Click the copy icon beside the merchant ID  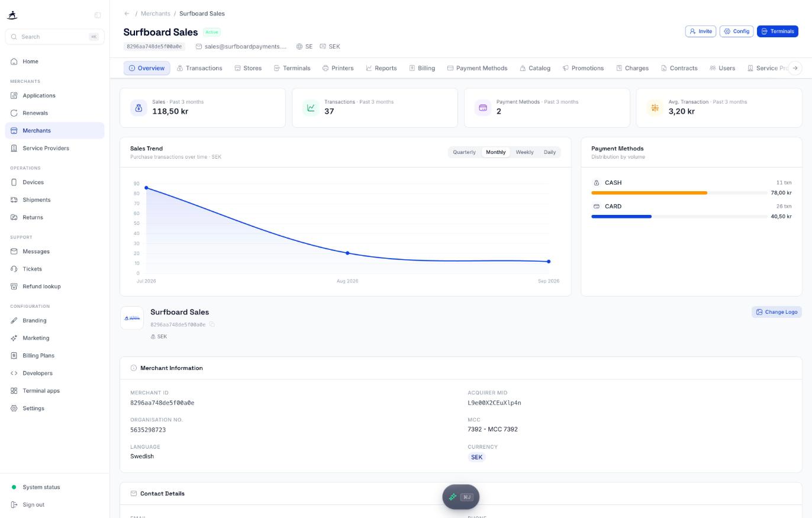(212, 324)
